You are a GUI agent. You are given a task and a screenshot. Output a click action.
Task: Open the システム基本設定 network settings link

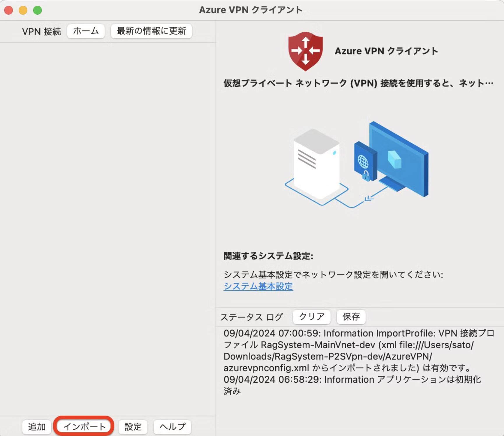point(258,287)
